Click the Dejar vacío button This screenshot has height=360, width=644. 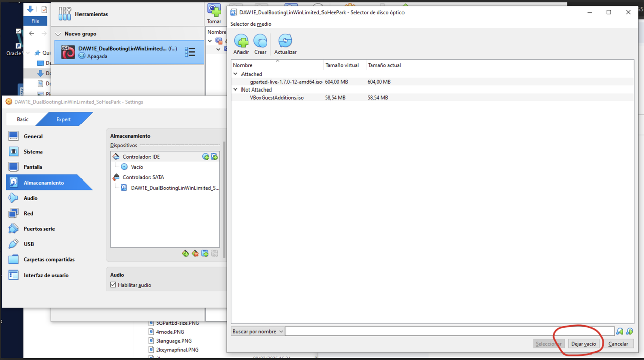point(584,344)
